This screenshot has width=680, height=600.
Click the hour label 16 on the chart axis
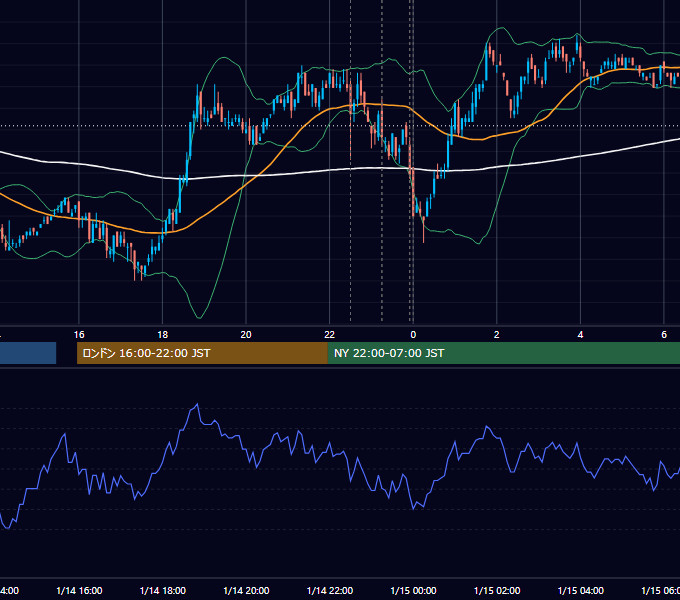pos(79,335)
